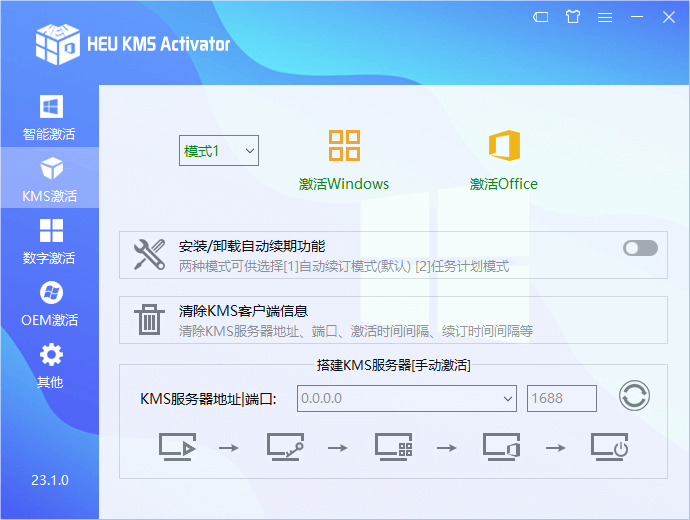Click the monitor with power symbol icon
This screenshot has height=520, width=690.
click(610, 447)
